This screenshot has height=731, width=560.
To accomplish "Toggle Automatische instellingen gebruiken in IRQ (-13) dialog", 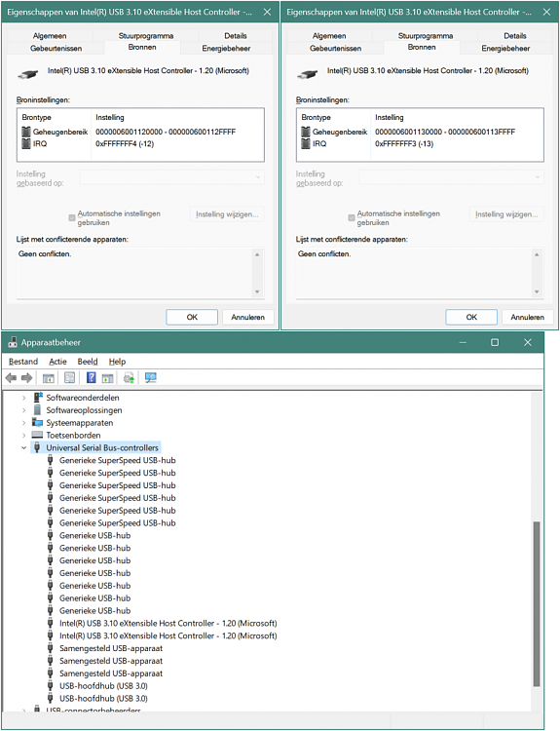I will (x=352, y=217).
